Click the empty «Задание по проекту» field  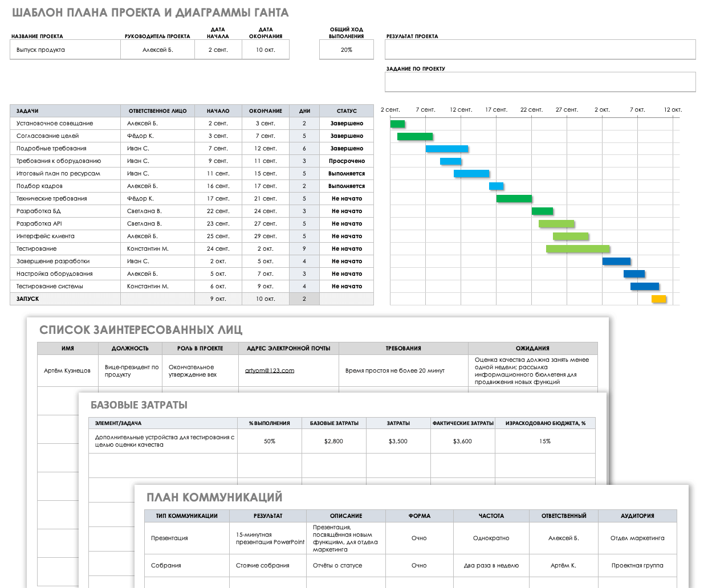click(540, 82)
